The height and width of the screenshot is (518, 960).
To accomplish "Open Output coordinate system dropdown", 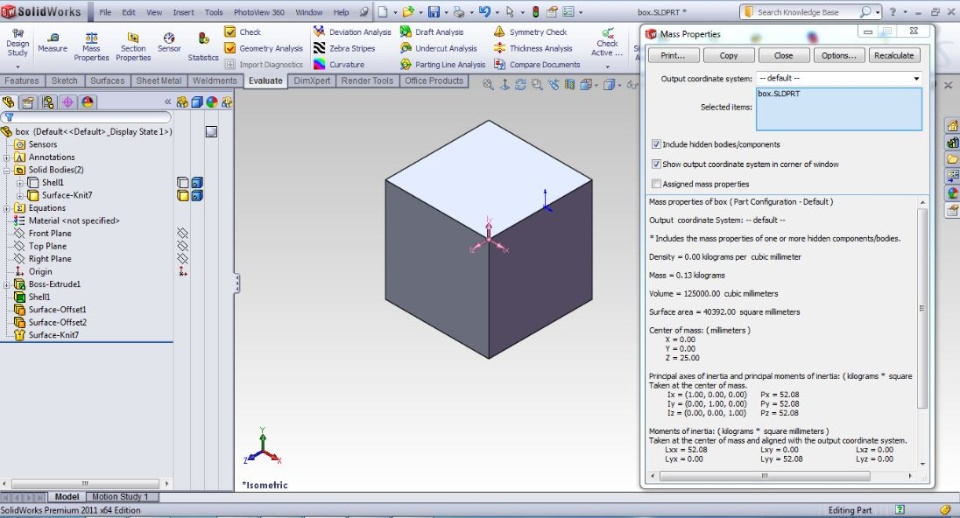I will pos(916,78).
